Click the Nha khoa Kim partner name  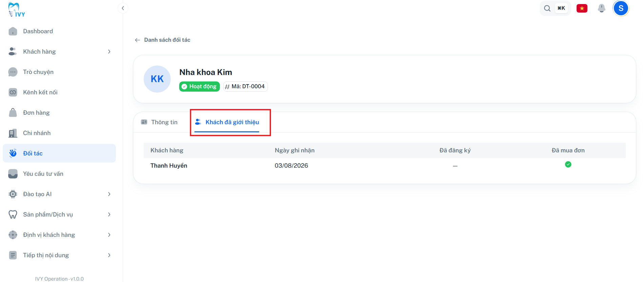click(206, 72)
